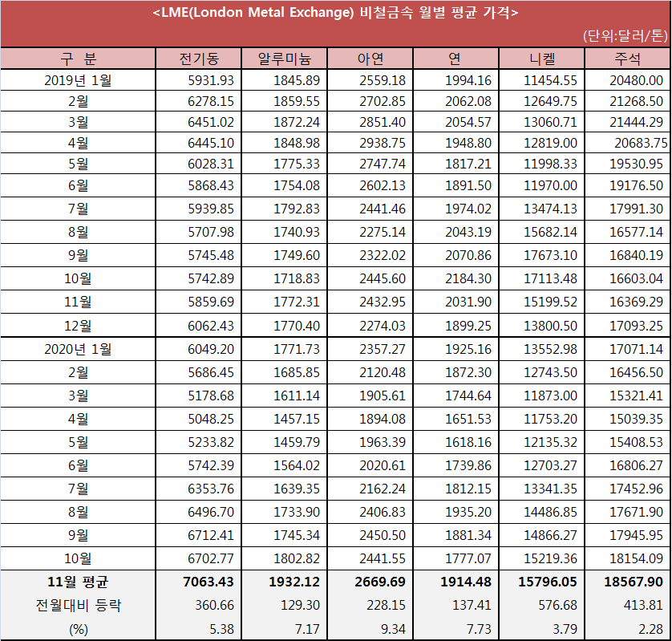Select the 주석 column header
Screen dimensions: 672x641
pyautogui.click(x=628, y=59)
